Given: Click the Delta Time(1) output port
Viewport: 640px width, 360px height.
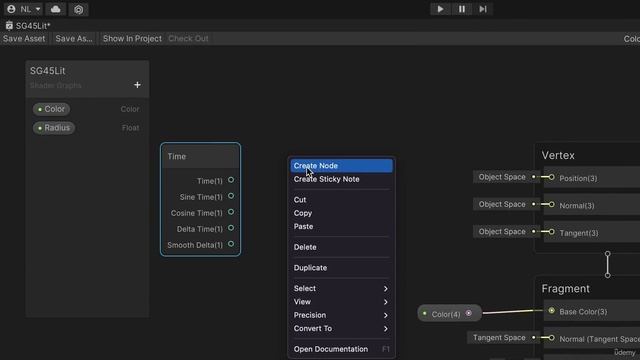Looking at the screenshot, I should 231,228.
